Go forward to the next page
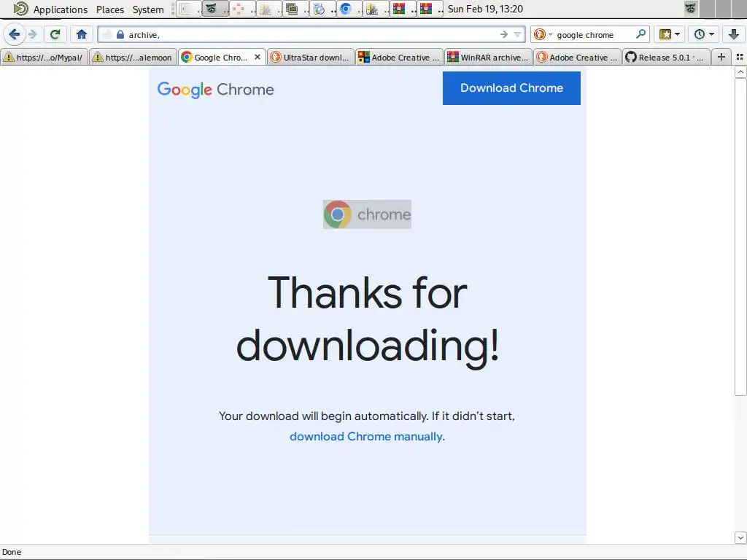 32,34
